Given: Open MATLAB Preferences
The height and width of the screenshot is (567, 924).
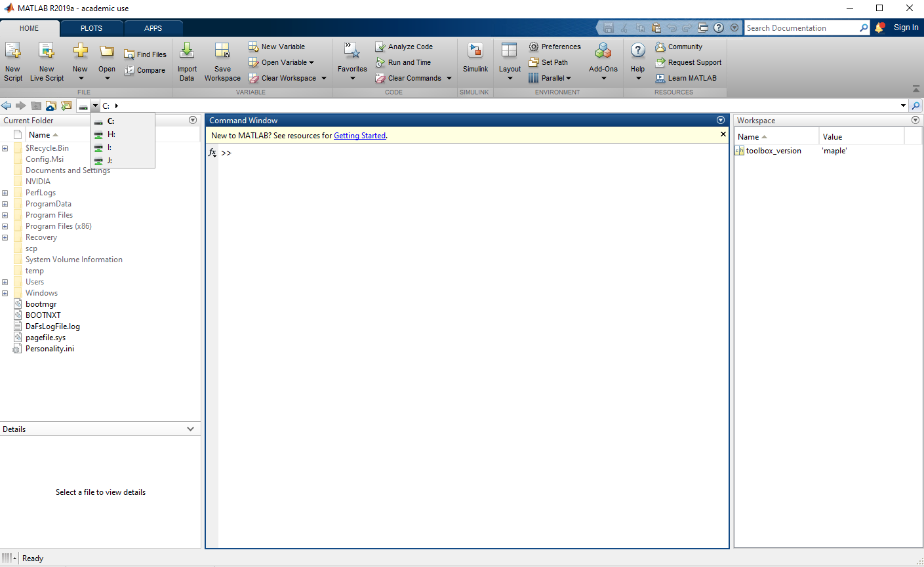Looking at the screenshot, I should tap(555, 47).
